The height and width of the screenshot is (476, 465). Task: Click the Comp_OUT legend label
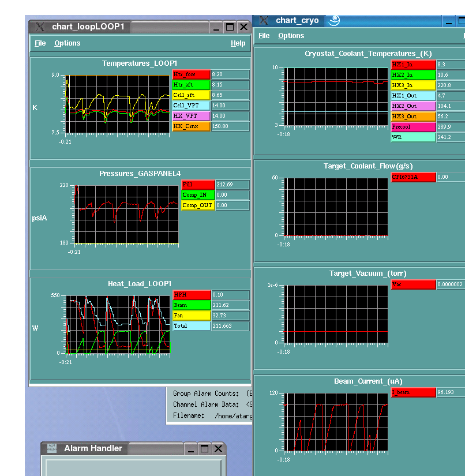coord(198,205)
